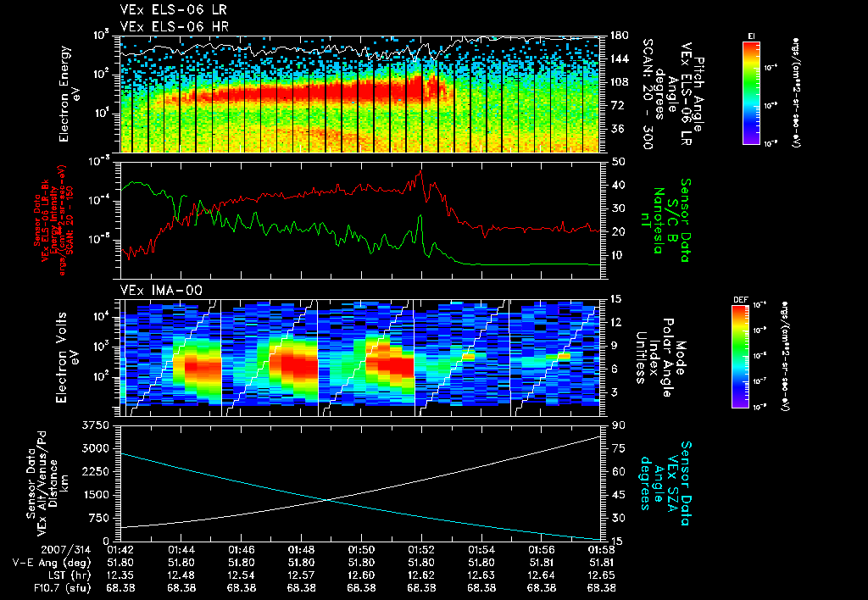The width and height of the screenshot is (868, 600).
Task: Click the 180 pitch angle tick label
Action: click(620, 36)
